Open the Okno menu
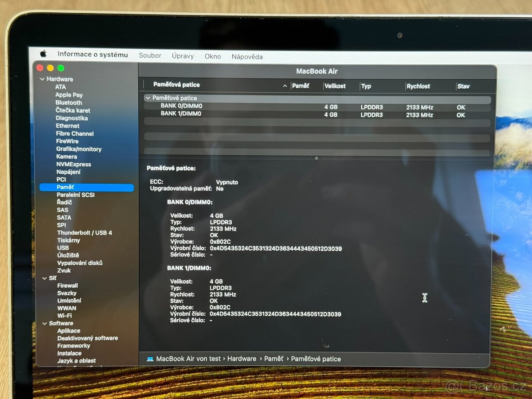Viewport: 532px width, 399px height. coord(212,56)
